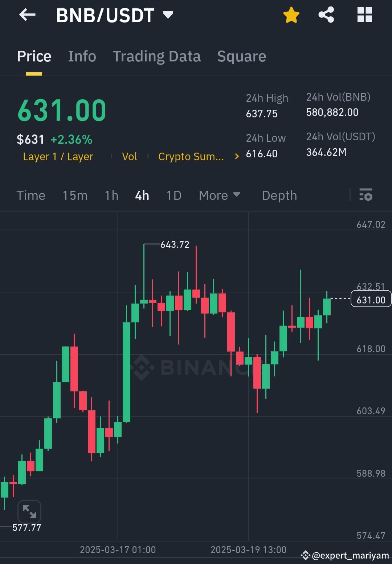Open the Square tab

coord(241,56)
